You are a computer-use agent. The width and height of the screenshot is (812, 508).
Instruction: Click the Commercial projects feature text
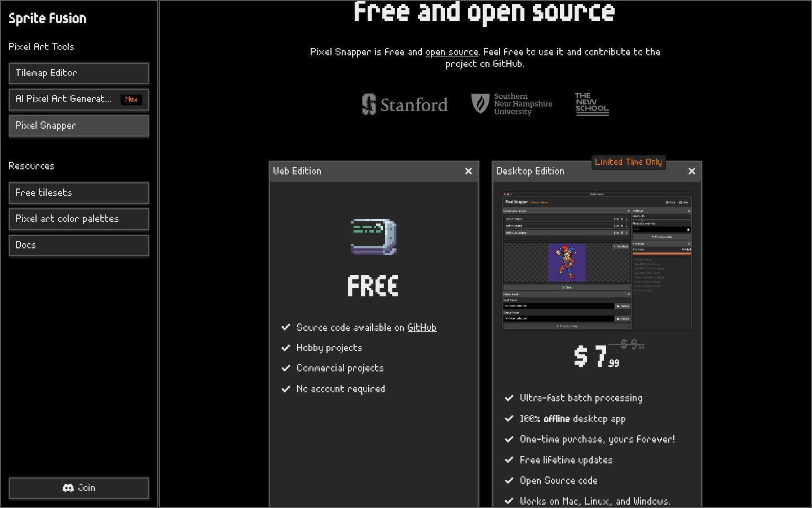[340, 368]
